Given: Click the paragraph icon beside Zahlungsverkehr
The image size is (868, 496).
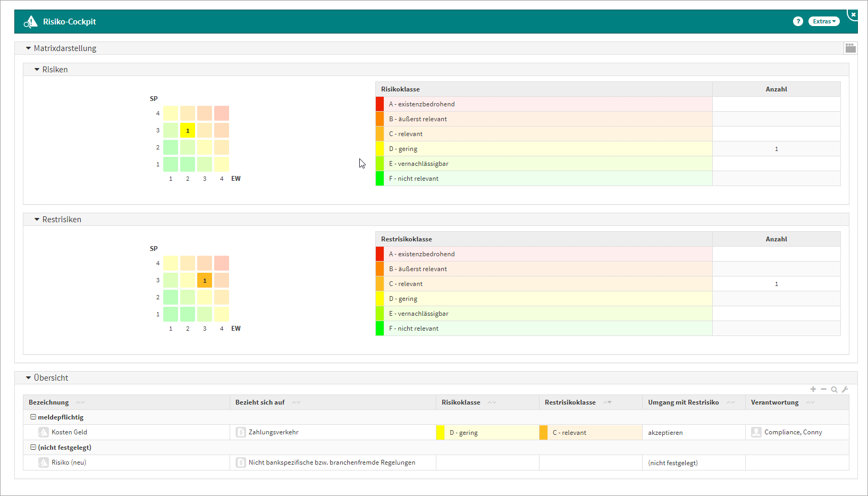Looking at the screenshot, I should 241,432.
